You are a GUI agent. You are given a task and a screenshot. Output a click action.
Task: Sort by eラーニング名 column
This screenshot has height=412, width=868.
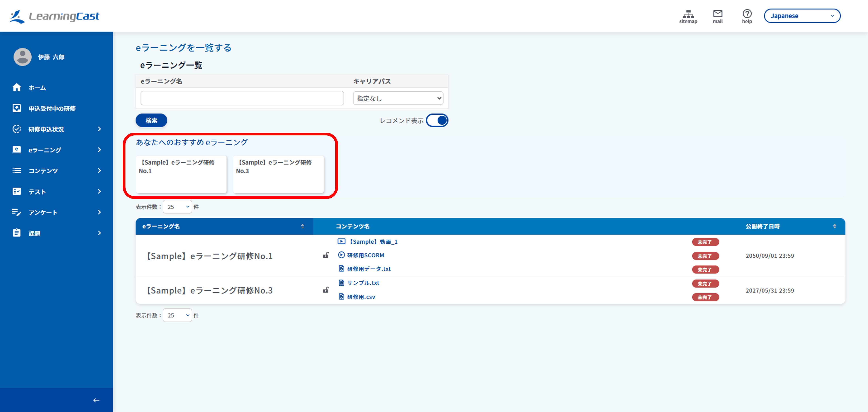coord(303,226)
